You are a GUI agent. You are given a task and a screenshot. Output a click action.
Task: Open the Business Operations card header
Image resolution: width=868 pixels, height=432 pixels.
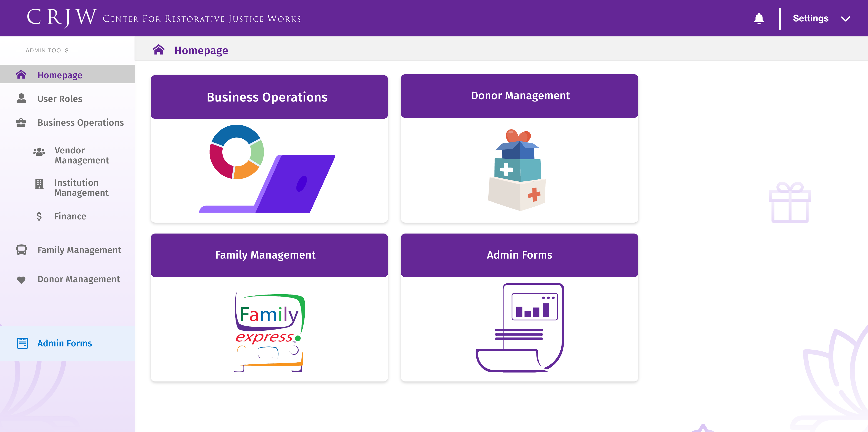coord(269,97)
